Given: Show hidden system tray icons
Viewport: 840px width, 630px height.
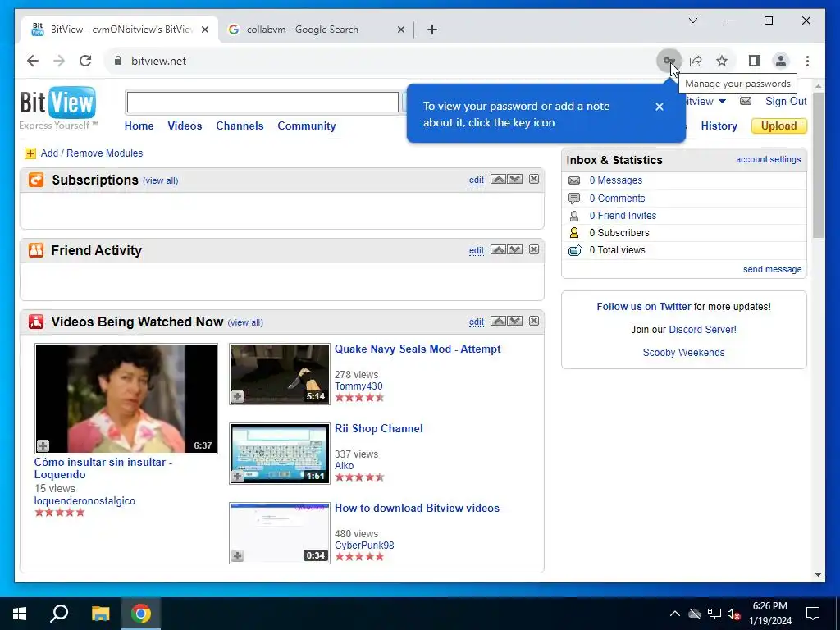Looking at the screenshot, I should tap(675, 614).
